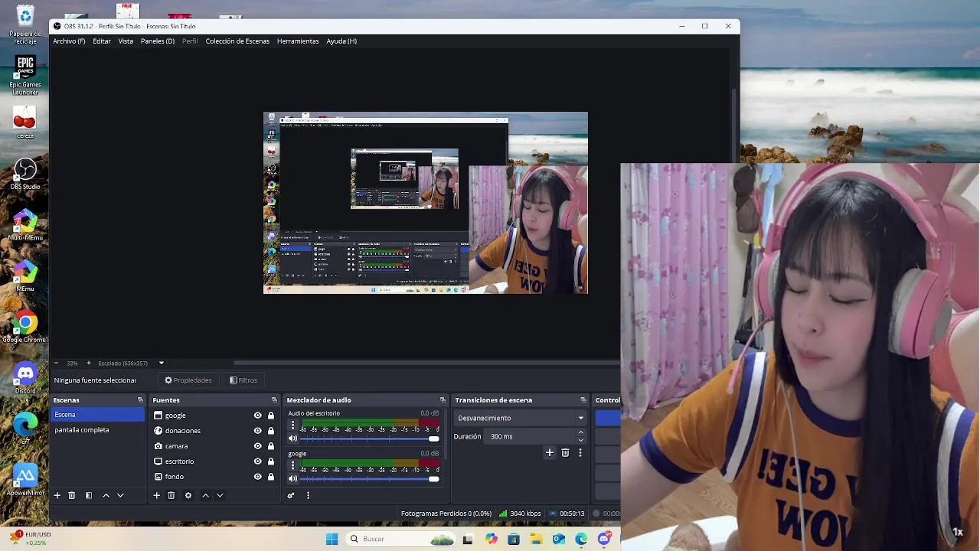
Task: Open the Colección de Escenas menu
Action: 237,41
